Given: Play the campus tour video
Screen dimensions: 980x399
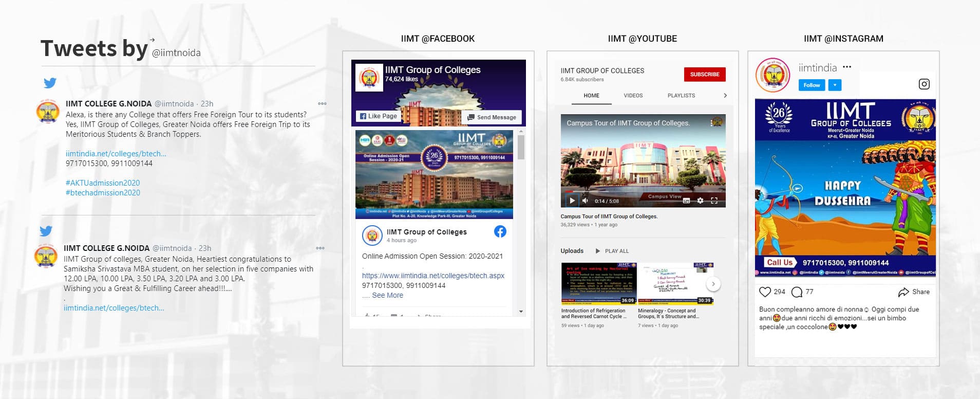Looking at the screenshot, I should (572, 201).
